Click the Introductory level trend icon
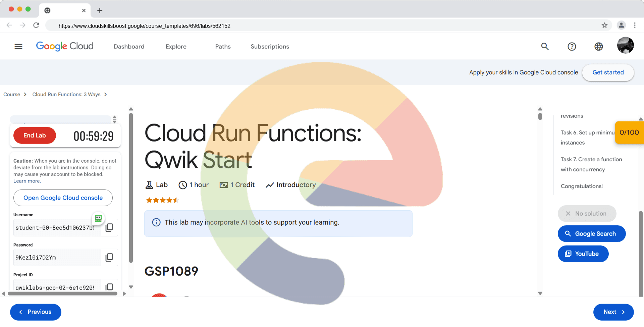 (x=270, y=185)
